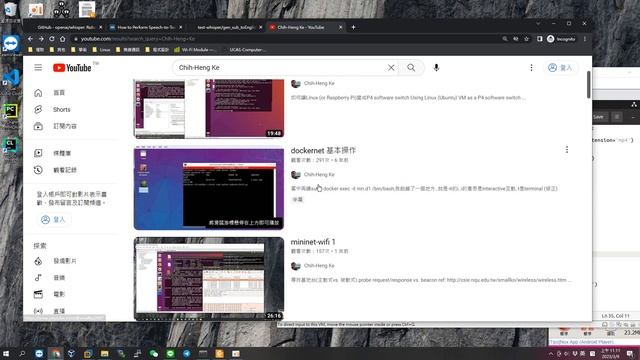The width and height of the screenshot is (640, 360).
Task: Open more options for dockernet video
Action: coord(567,150)
